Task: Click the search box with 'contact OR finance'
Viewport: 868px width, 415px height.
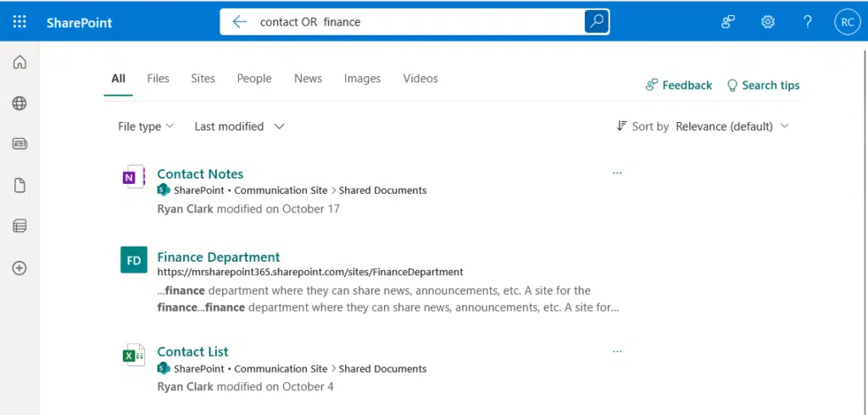Action: [x=415, y=21]
